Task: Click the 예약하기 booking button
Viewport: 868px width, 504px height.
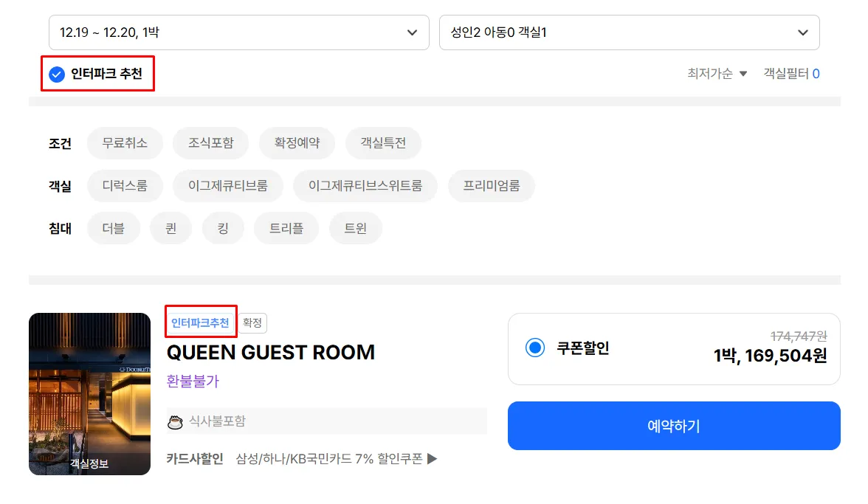Action: (x=674, y=426)
